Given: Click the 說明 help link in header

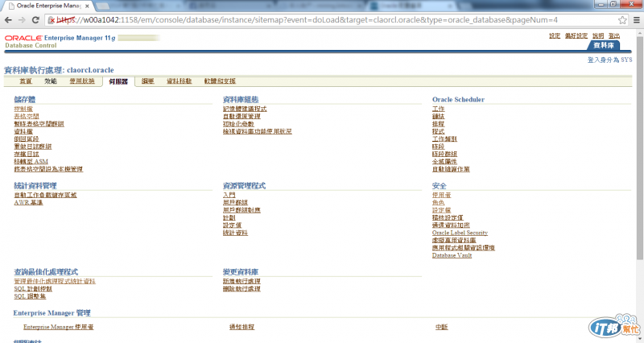Looking at the screenshot, I should 598,35.
